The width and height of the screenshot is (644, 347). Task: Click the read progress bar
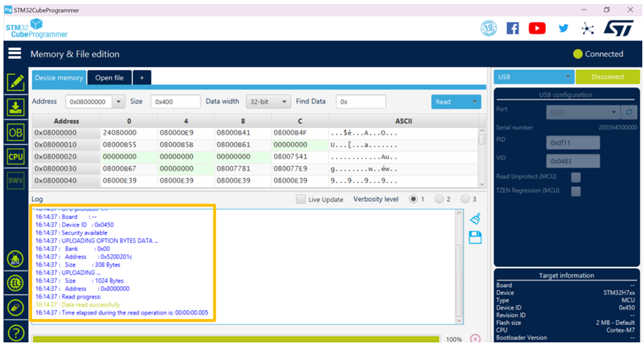pos(236,339)
